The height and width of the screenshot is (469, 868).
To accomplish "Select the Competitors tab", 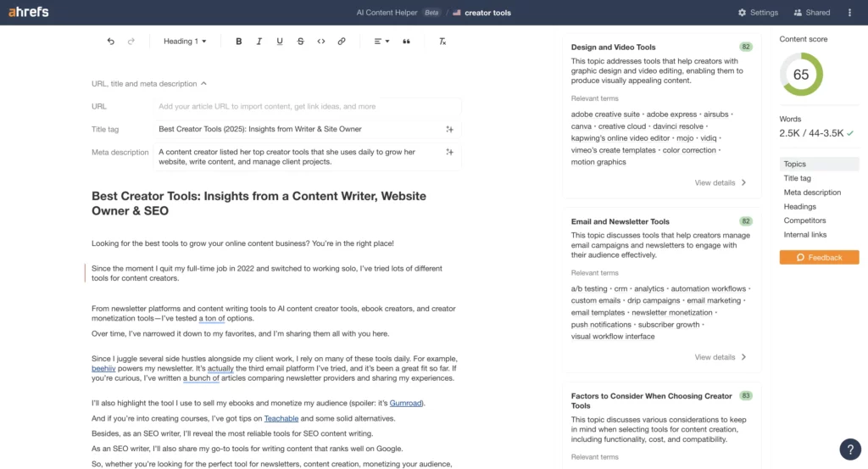I will [804, 221].
